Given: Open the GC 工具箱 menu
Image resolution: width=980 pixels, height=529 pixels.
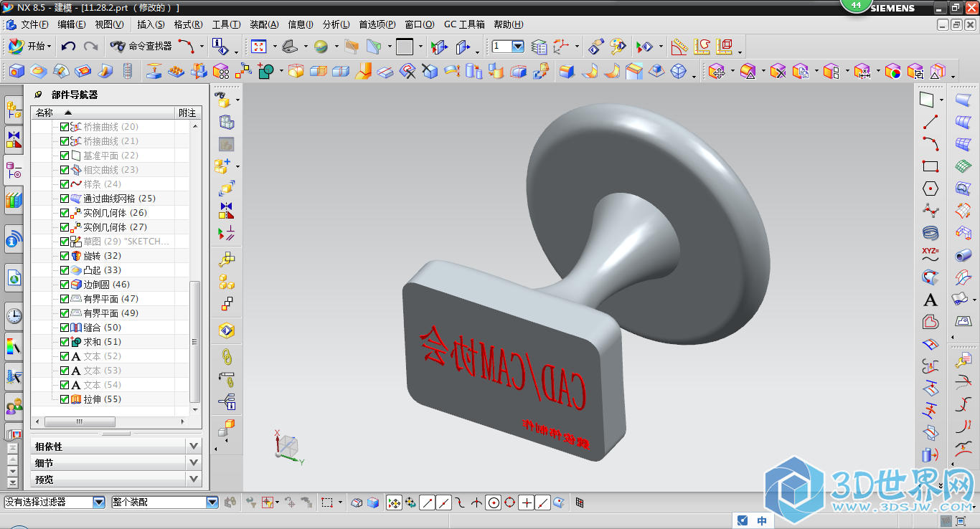Looking at the screenshot, I should [x=464, y=24].
